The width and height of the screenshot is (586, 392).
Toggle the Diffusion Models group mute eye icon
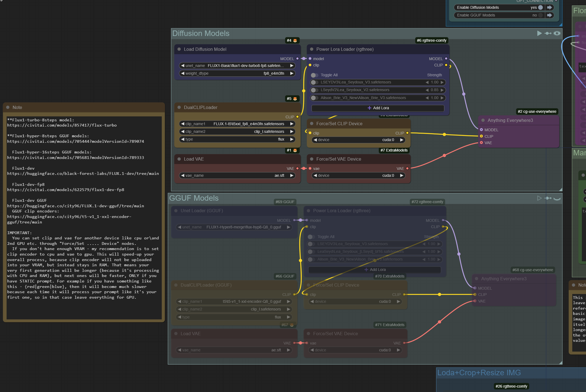(x=557, y=33)
